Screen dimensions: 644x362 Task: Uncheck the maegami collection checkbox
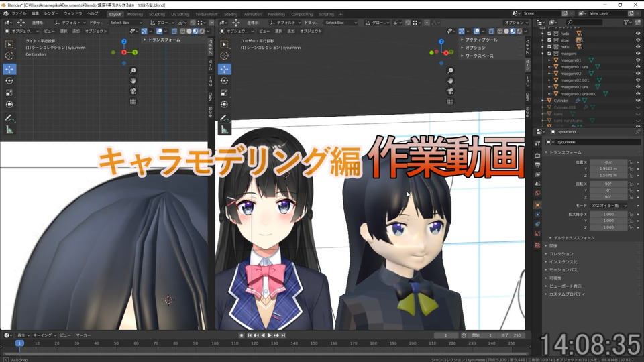pyautogui.click(x=549, y=54)
